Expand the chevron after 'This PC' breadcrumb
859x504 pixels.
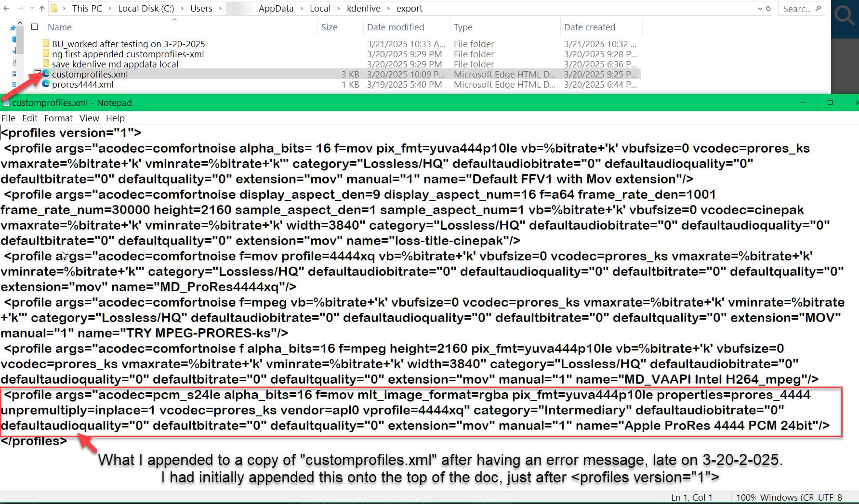[110, 9]
